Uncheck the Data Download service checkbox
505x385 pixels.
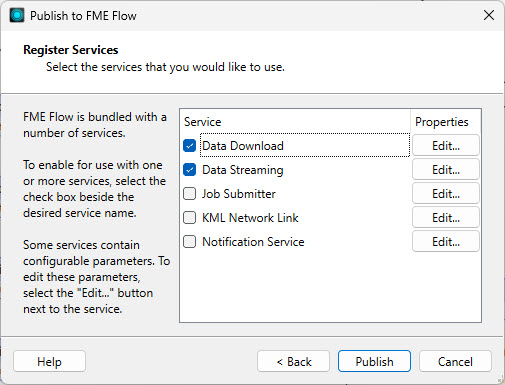[189, 145]
